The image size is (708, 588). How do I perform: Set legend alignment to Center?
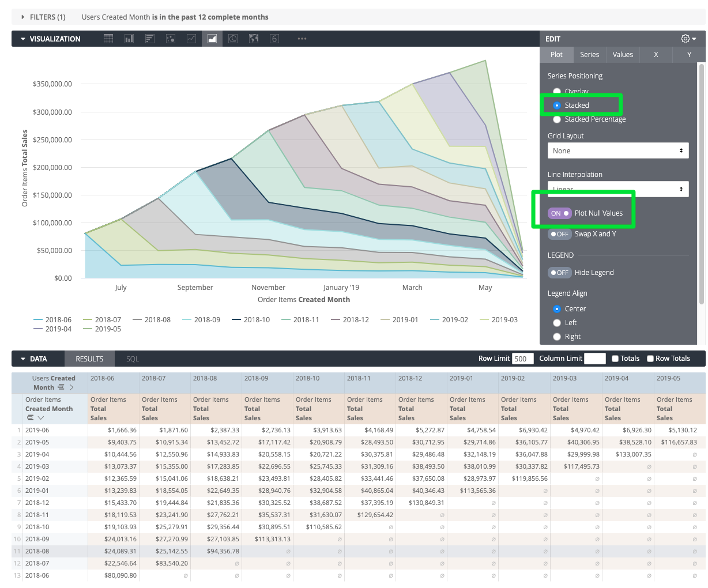557,309
